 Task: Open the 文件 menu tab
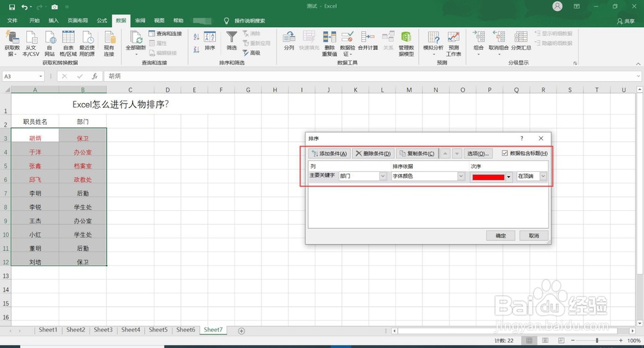click(x=12, y=21)
